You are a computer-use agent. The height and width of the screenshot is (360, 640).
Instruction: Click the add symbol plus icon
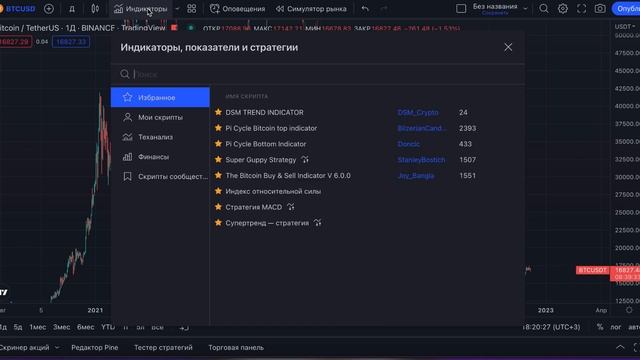click(49, 9)
